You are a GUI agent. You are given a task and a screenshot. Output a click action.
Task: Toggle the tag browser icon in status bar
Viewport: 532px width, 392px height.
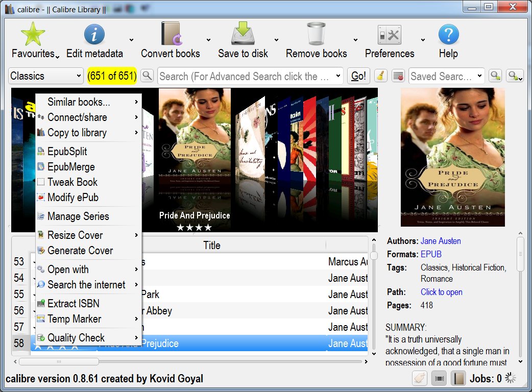[x=420, y=378]
